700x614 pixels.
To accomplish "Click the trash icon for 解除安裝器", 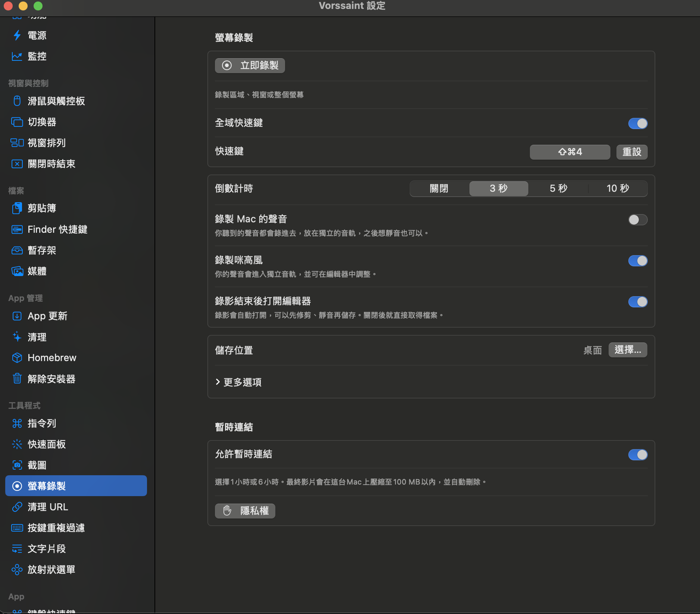I will click(x=17, y=379).
